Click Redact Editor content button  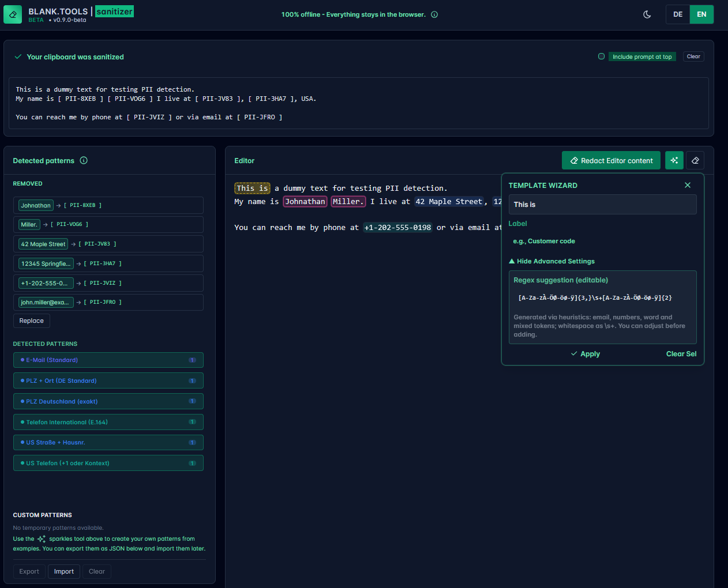tap(611, 160)
